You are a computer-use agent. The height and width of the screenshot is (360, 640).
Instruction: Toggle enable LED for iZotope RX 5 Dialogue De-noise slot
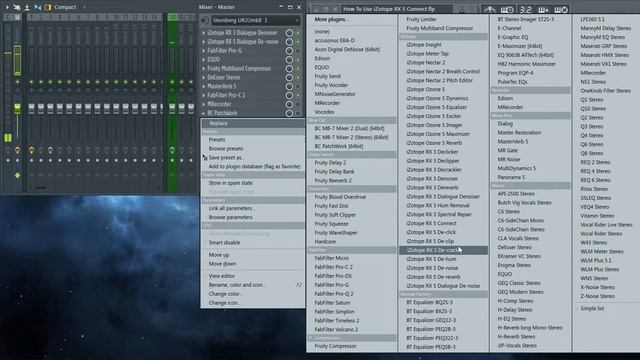point(298,42)
